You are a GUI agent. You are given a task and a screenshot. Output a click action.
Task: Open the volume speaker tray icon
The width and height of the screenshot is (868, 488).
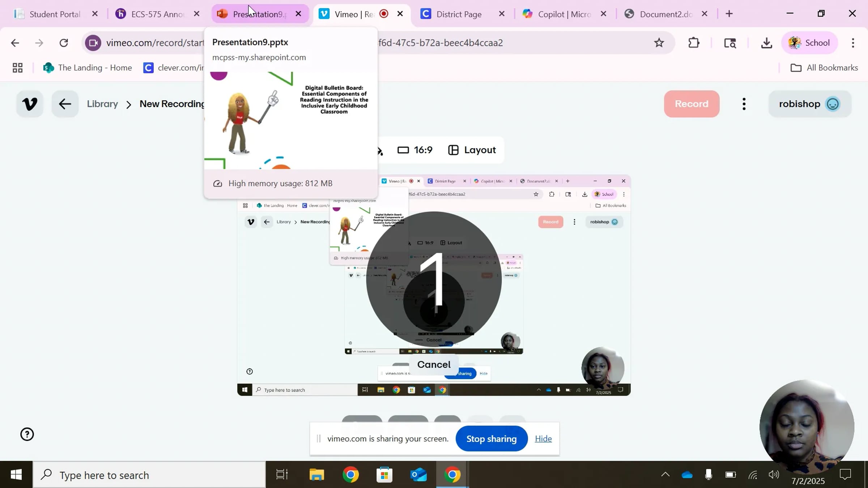tap(774, 475)
